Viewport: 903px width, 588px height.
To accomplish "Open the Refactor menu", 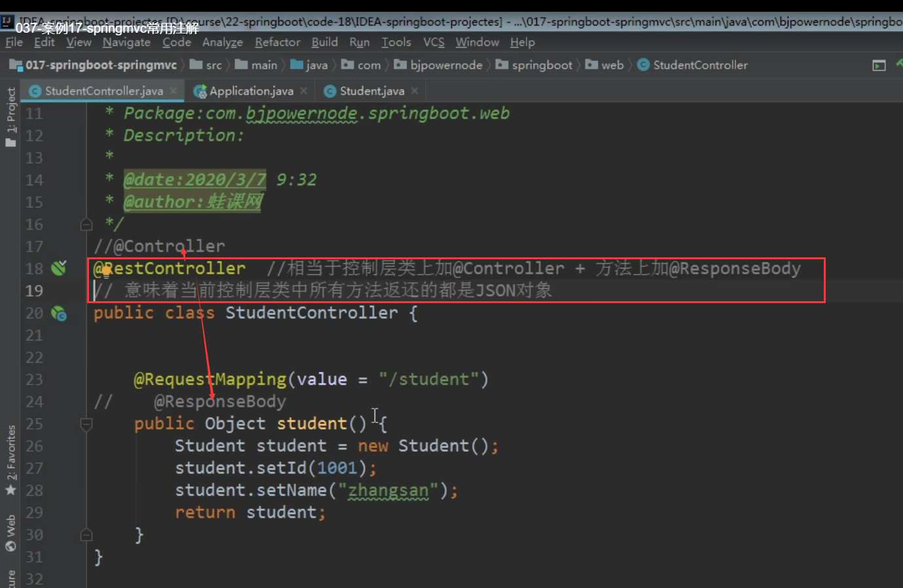I will (278, 42).
